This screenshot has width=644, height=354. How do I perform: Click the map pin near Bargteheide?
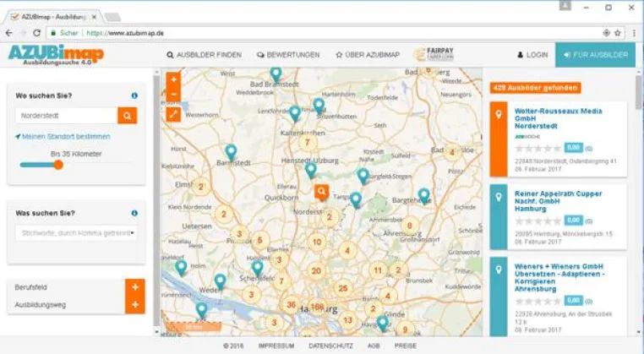pos(424,196)
